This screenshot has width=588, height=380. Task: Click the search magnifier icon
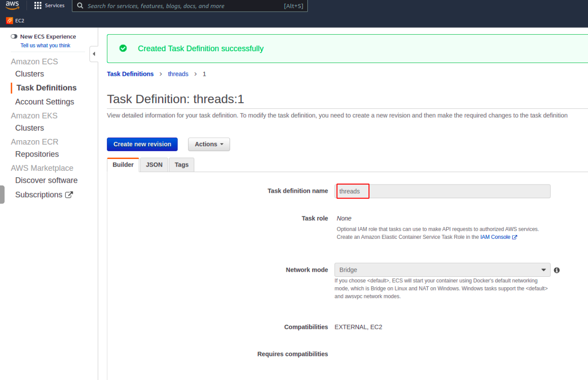pos(80,6)
